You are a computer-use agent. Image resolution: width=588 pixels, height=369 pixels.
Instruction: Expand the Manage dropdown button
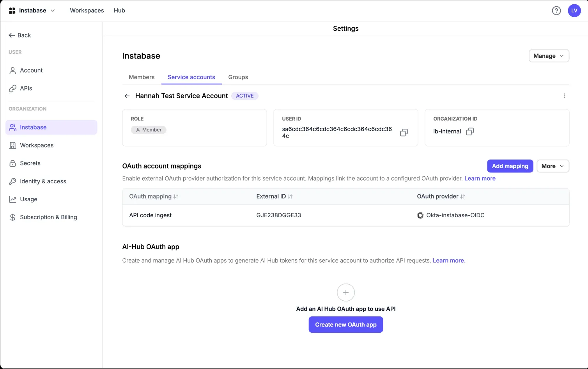tap(549, 56)
